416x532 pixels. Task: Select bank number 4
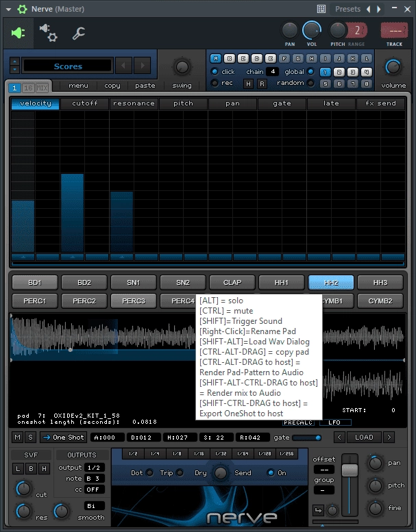367,72
